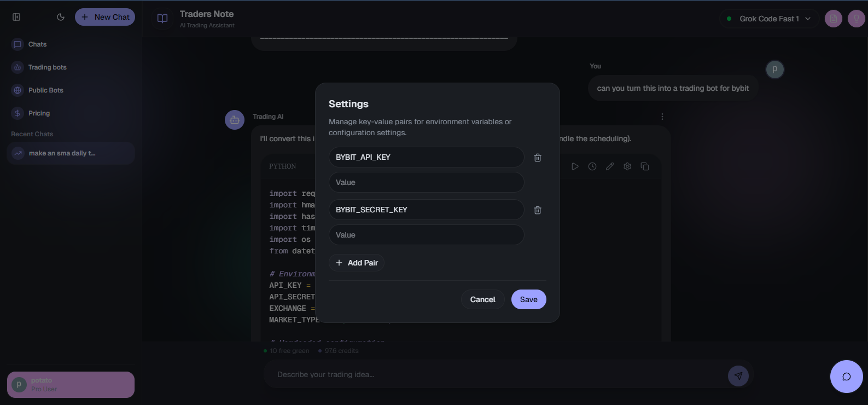This screenshot has width=868, height=405.
Task: Edit code with pencil icon
Action: [610, 166]
